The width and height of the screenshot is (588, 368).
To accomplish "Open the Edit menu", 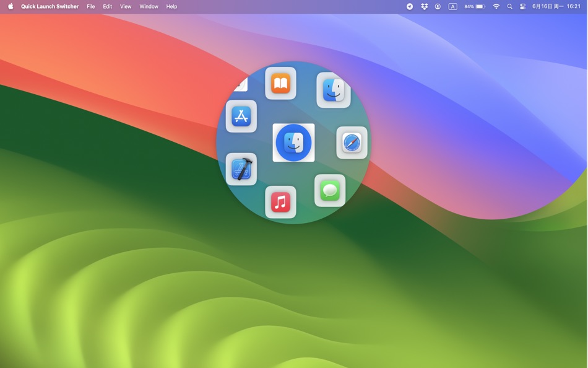I will point(108,6).
